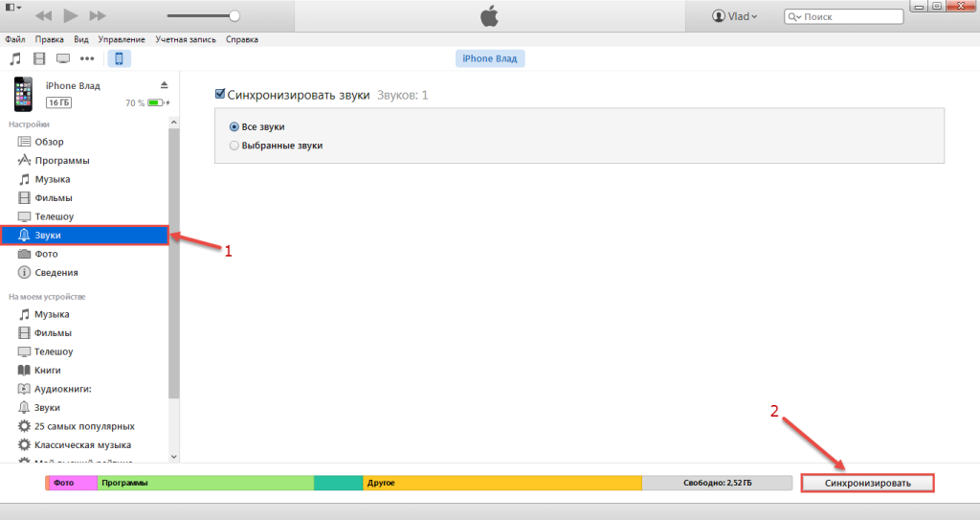980x520 pixels.
Task: Select Звуки under Настройки section
Action: 84,236
